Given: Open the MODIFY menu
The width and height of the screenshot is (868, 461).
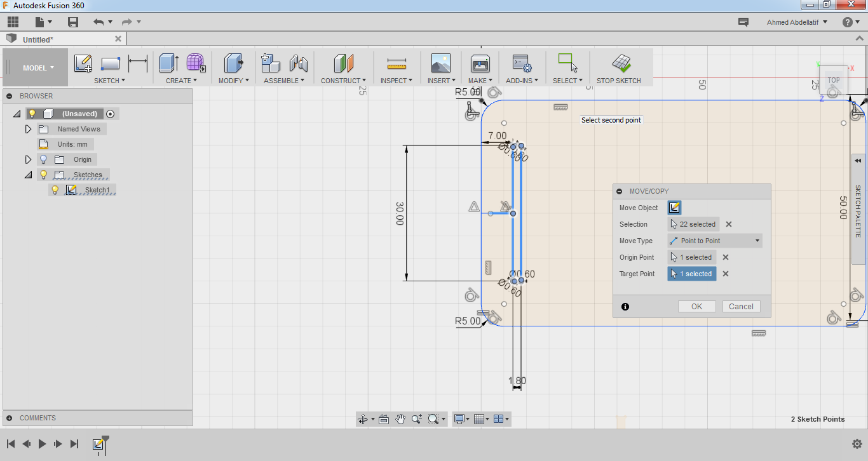Looking at the screenshot, I should (x=233, y=81).
